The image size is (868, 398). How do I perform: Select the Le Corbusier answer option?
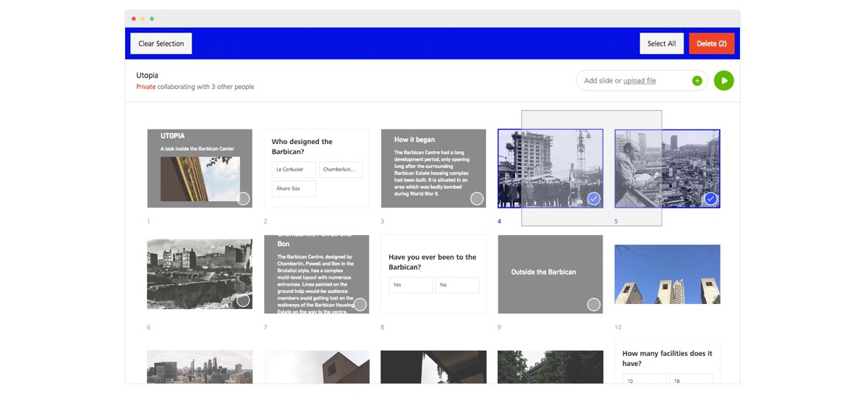tap(294, 169)
